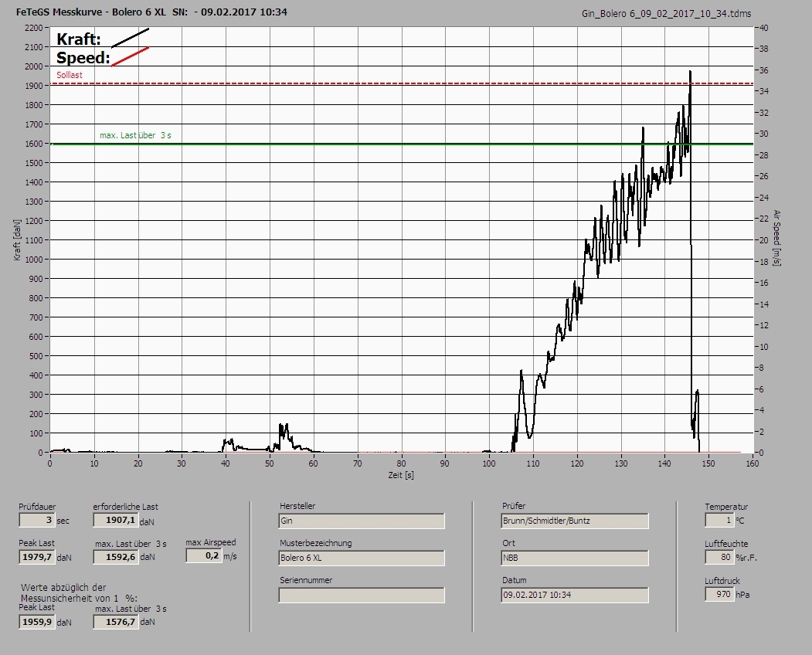Click the Air Speed [m/s] axis label

tap(776, 238)
